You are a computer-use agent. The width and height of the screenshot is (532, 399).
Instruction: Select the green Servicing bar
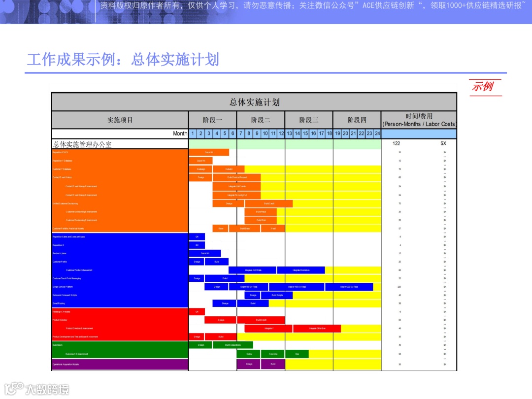tap(273, 354)
